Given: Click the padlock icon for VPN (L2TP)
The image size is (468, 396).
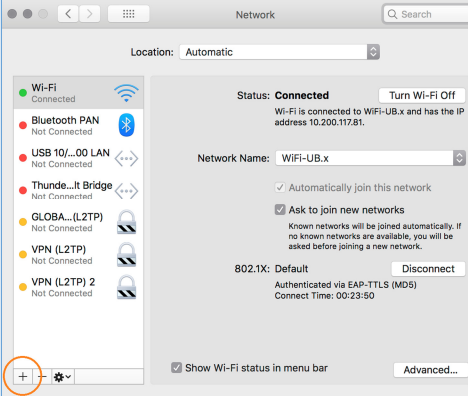Looking at the screenshot, I should click(126, 255).
